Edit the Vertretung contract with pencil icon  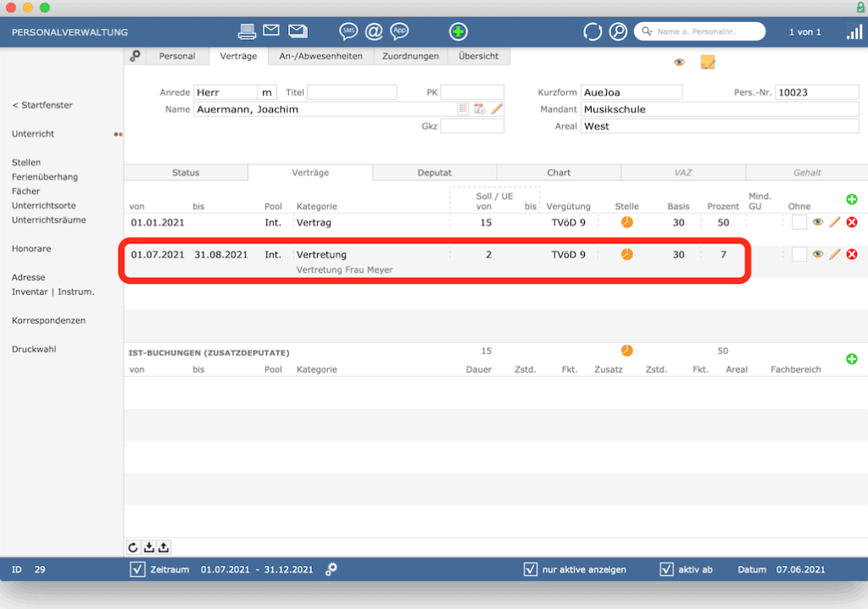pyautogui.click(x=835, y=254)
